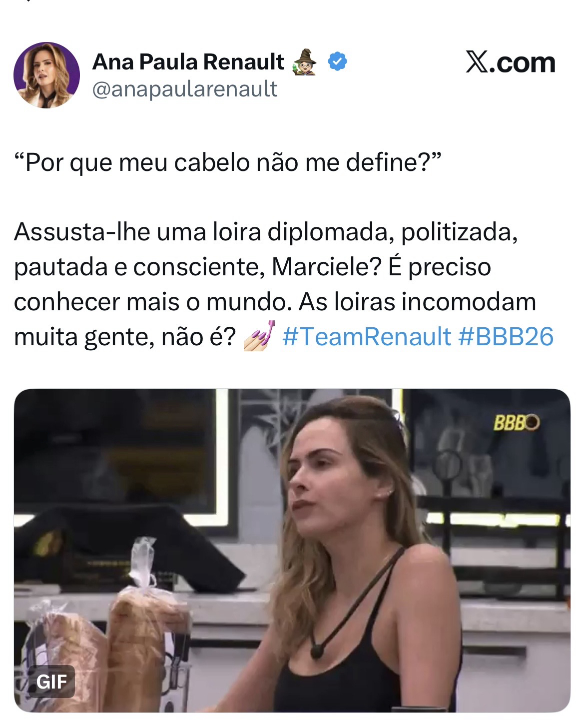Open the #TeamRenault hashtag

(367, 336)
